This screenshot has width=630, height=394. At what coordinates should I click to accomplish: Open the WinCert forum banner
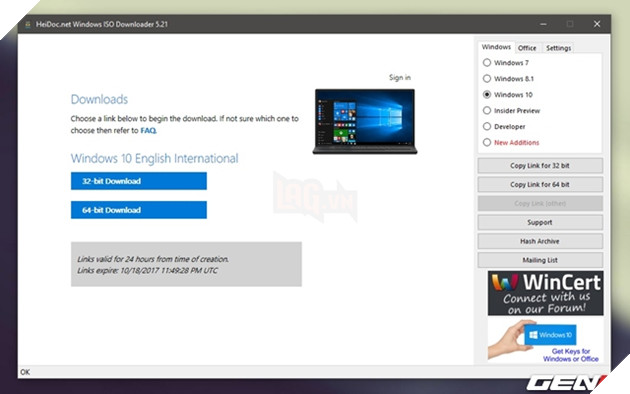click(x=545, y=293)
